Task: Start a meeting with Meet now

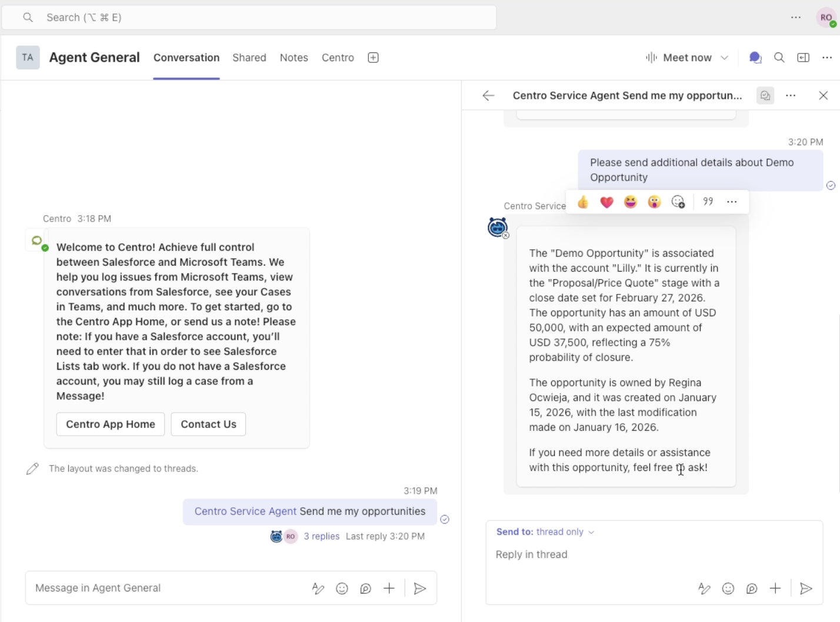Action: [x=679, y=58]
